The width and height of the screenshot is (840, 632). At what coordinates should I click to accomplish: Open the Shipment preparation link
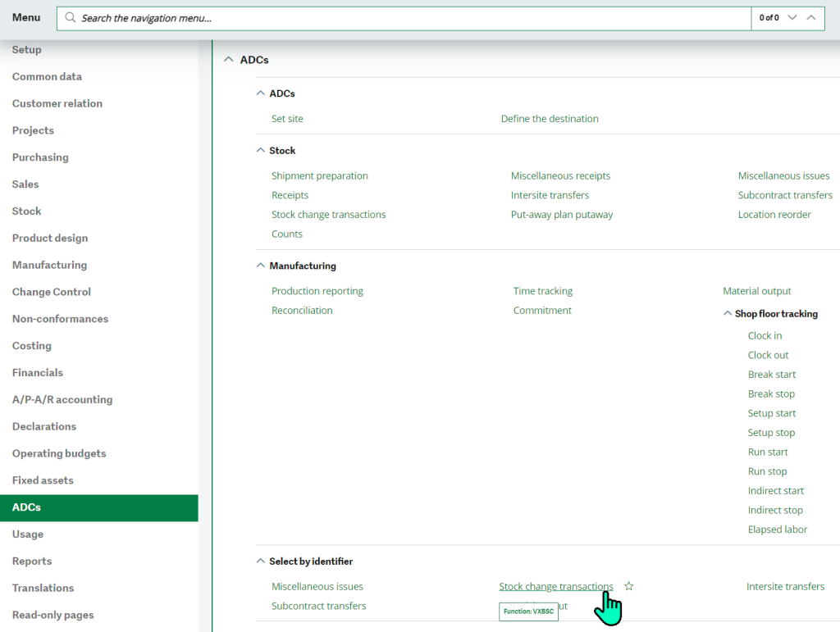320,176
